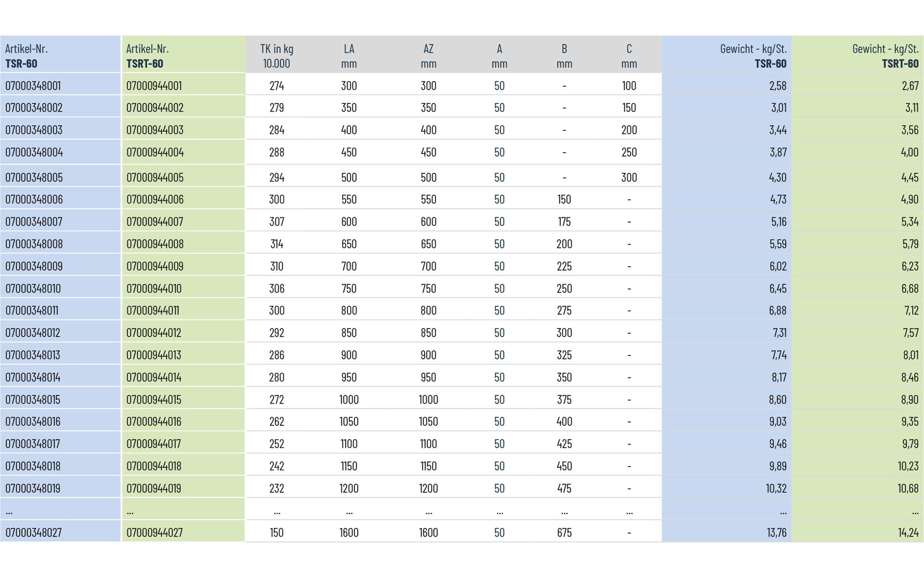
Task: Click the C value 100
Action: (x=629, y=86)
